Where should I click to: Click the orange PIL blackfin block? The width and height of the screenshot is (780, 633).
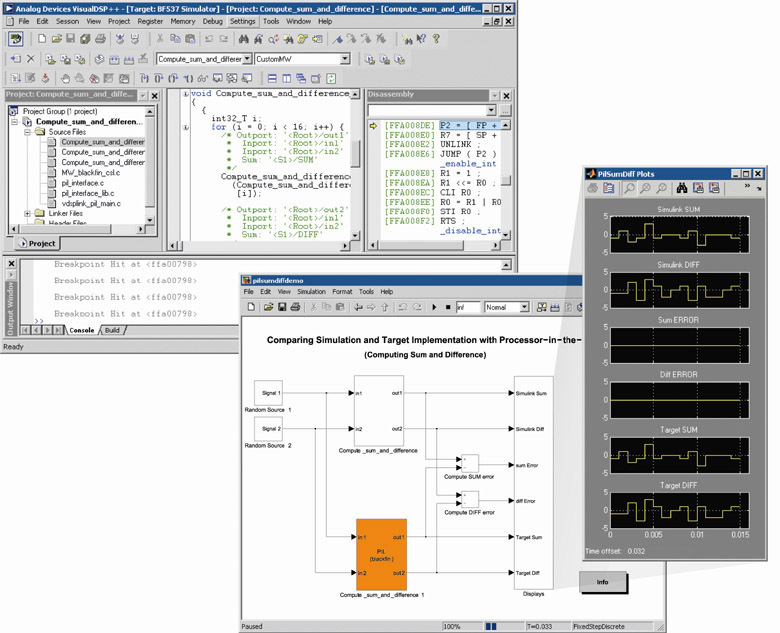point(382,555)
